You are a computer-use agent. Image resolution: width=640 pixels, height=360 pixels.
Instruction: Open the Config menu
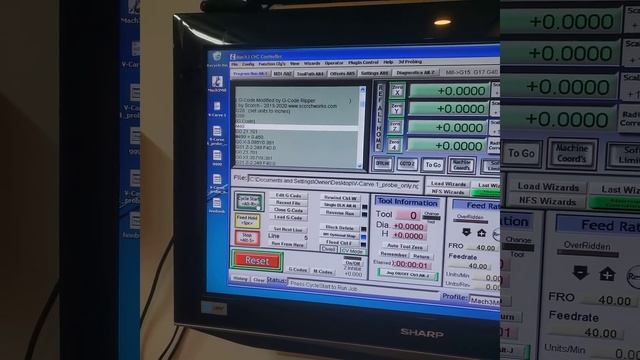[x=248, y=64]
